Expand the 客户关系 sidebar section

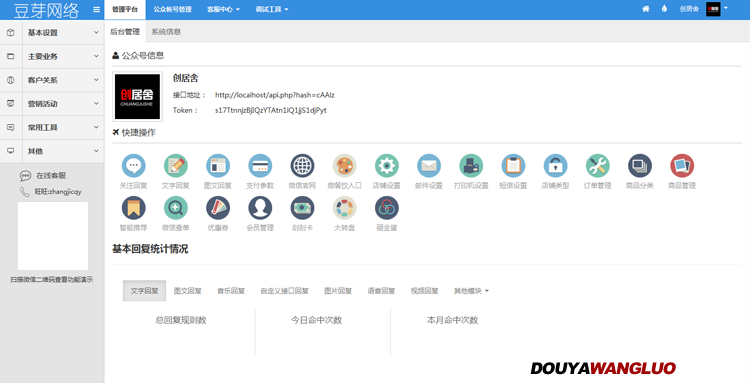tap(52, 80)
